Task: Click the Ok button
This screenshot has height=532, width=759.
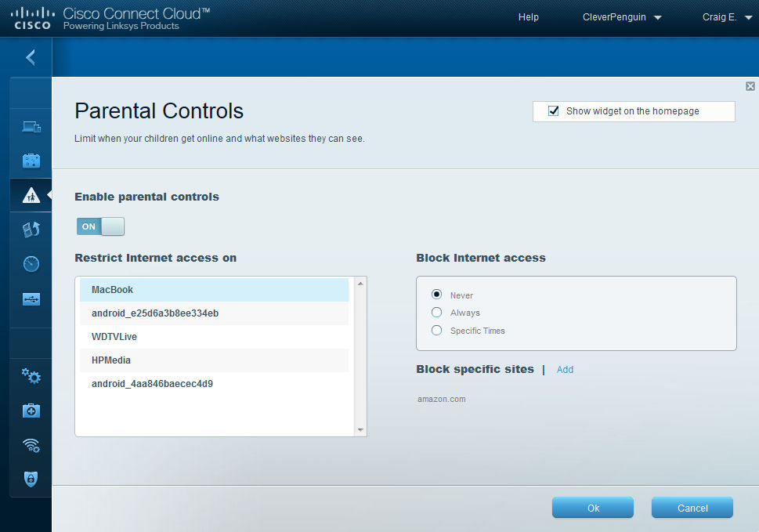Action: pyautogui.click(x=593, y=508)
